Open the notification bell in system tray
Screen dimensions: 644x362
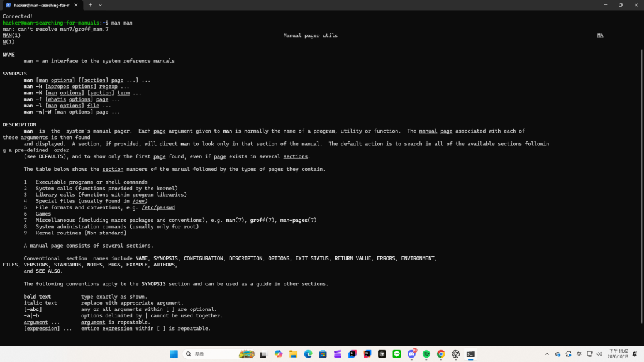(635, 354)
